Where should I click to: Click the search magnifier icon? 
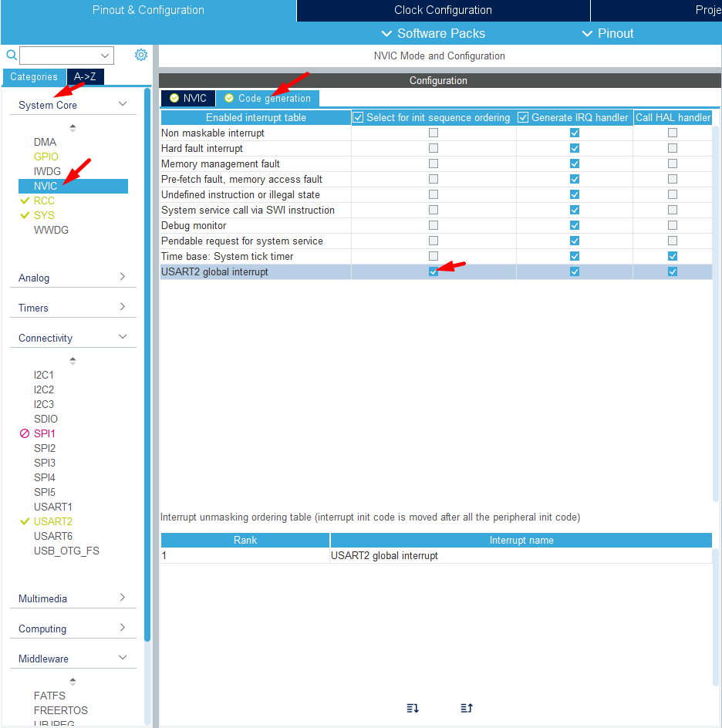tap(12, 56)
